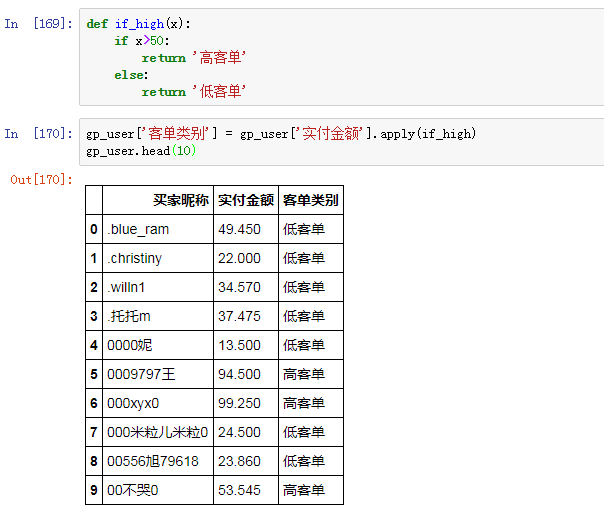The width and height of the screenshot is (604, 516).
Task: Click the 实付金额 column header
Action: pyautogui.click(x=246, y=200)
